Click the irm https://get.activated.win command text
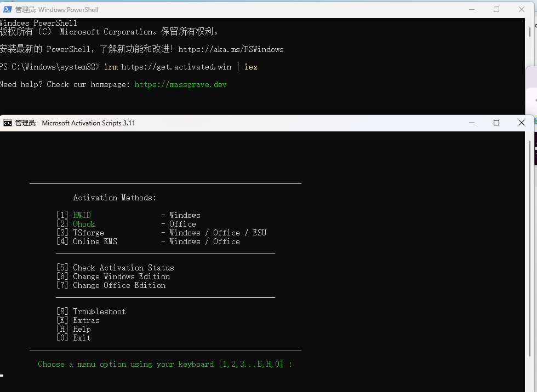537x392 pixels. pyautogui.click(x=168, y=67)
